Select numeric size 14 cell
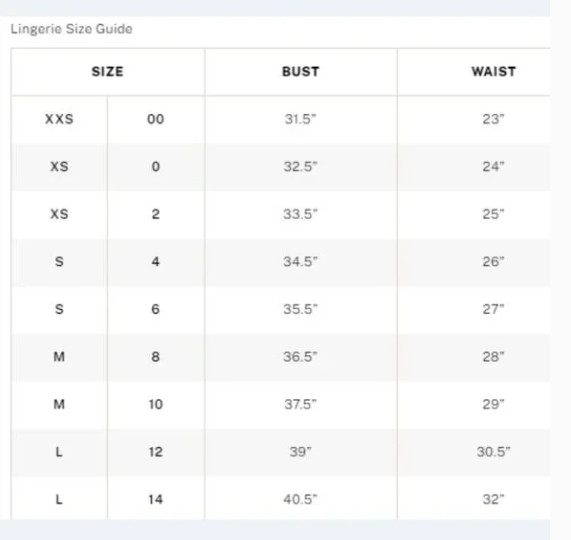Image resolution: width=571 pixels, height=540 pixels. click(155, 499)
